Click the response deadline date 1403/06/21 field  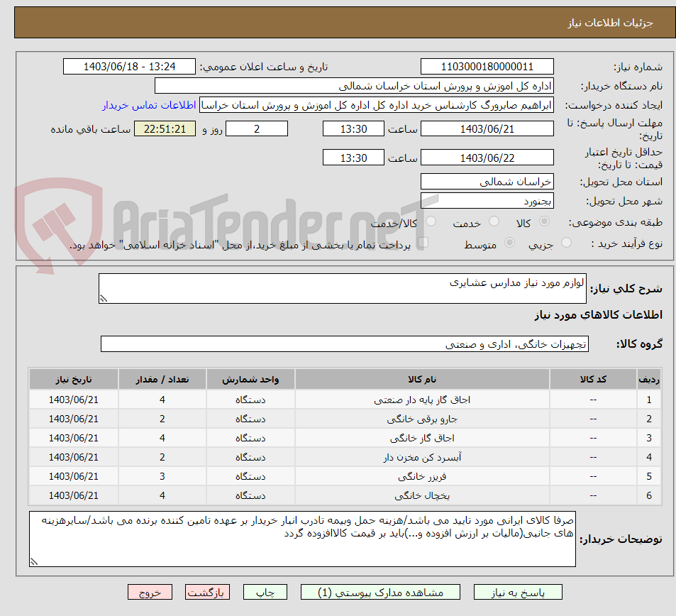[x=487, y=128]
